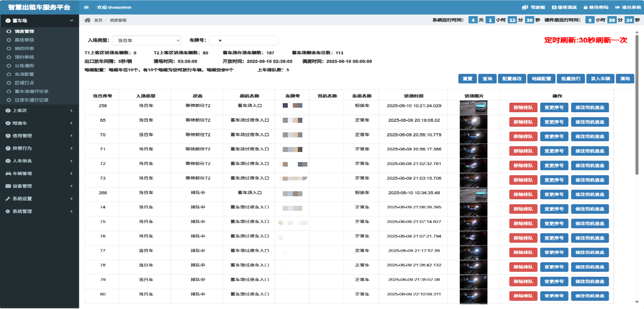Open the 入场类型 dropdown showing 当日车

pyautogui.click(x=146, y=40)
